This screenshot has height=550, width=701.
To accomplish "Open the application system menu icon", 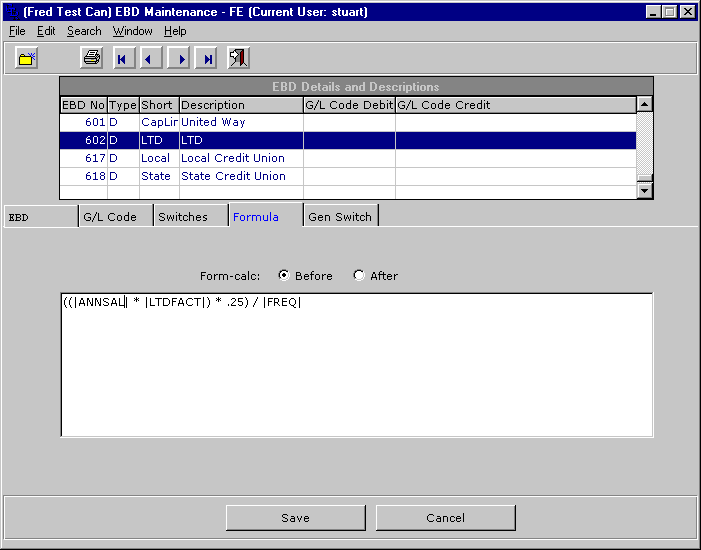I will point(13,12).
